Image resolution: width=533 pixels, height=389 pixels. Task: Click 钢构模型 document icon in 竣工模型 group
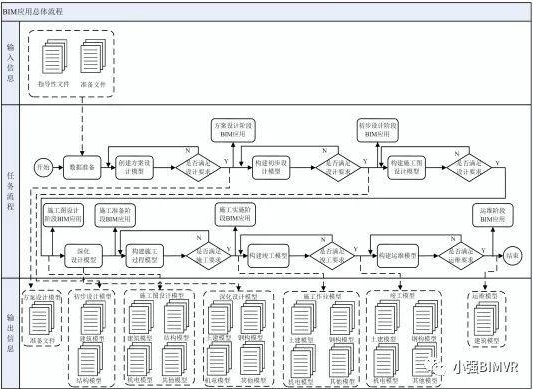point(425,318)
